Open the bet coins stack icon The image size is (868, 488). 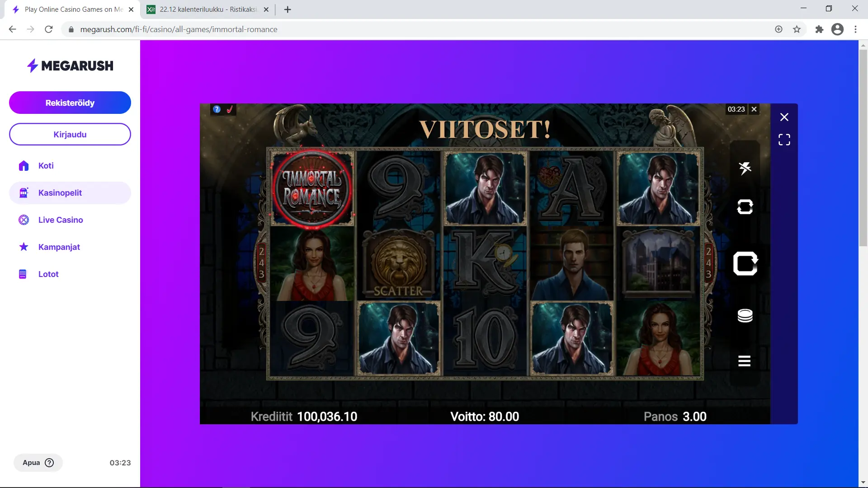click(x=745, y=315)
